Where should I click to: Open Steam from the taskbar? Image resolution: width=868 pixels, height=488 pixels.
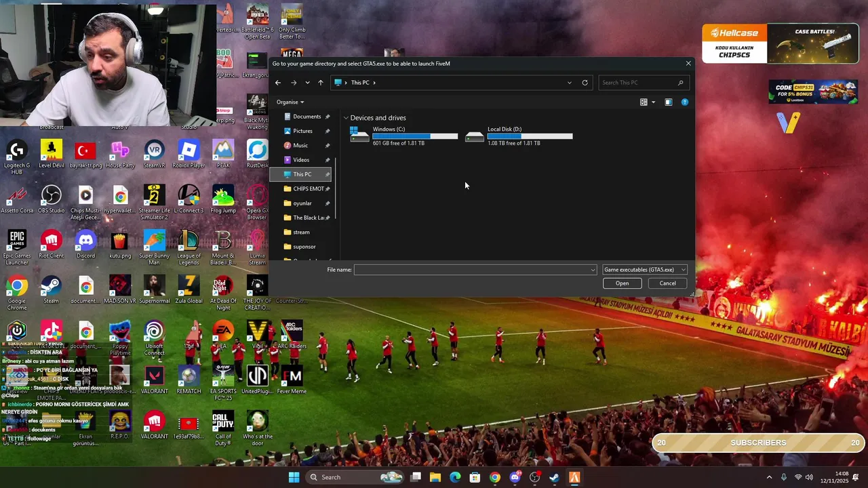(x=554, y=477)
